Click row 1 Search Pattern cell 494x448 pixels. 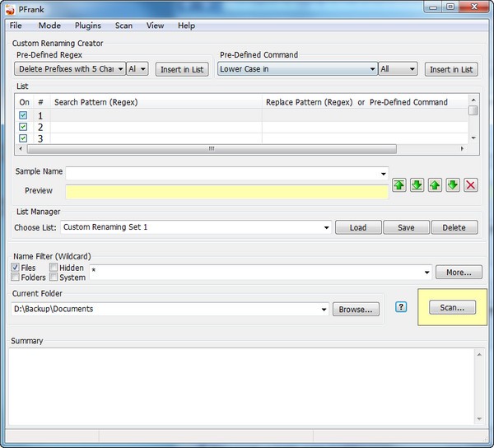click(x=156, y=115)
